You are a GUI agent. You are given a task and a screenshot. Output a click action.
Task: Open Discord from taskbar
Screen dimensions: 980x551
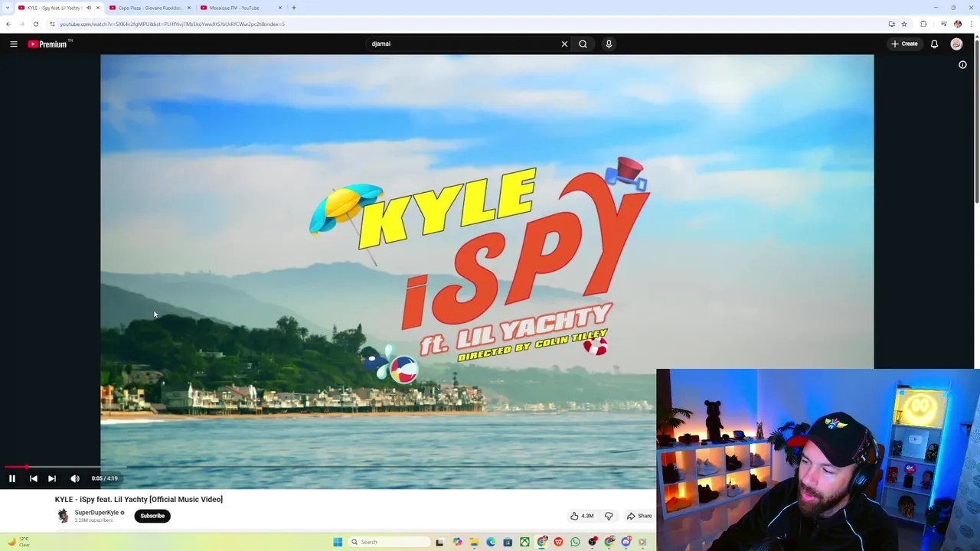click(x=626, y=542)
